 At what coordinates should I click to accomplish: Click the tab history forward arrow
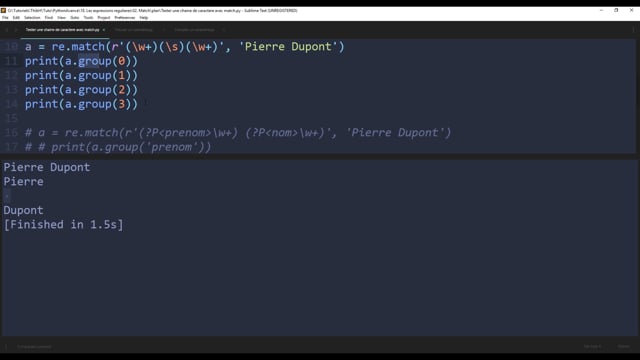pyautogui.click(x=16, y=30)
